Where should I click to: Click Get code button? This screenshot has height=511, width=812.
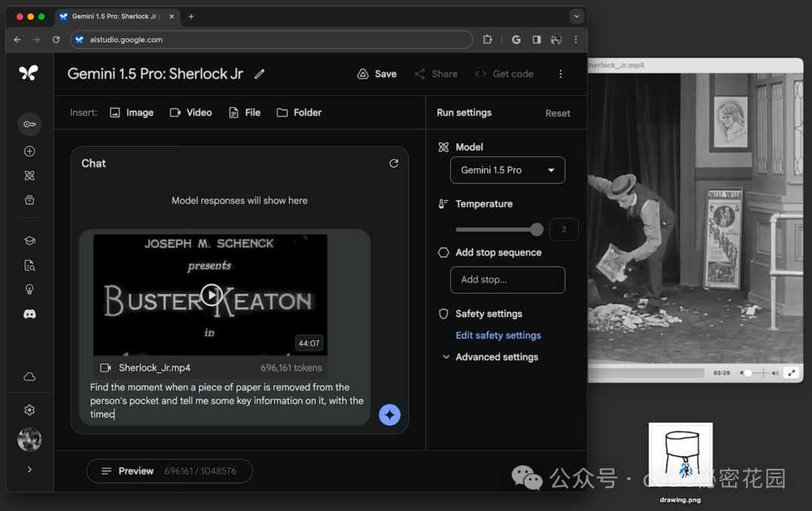(504, 74)
